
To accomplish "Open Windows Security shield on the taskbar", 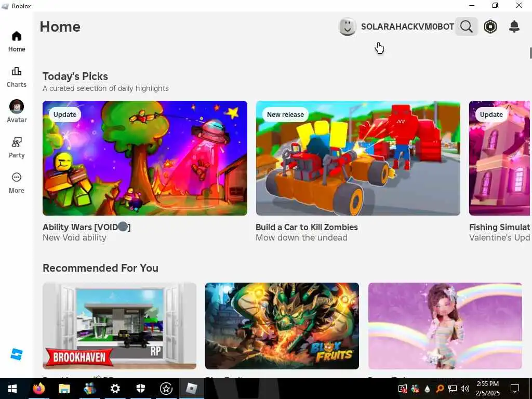I will [140, 389].
